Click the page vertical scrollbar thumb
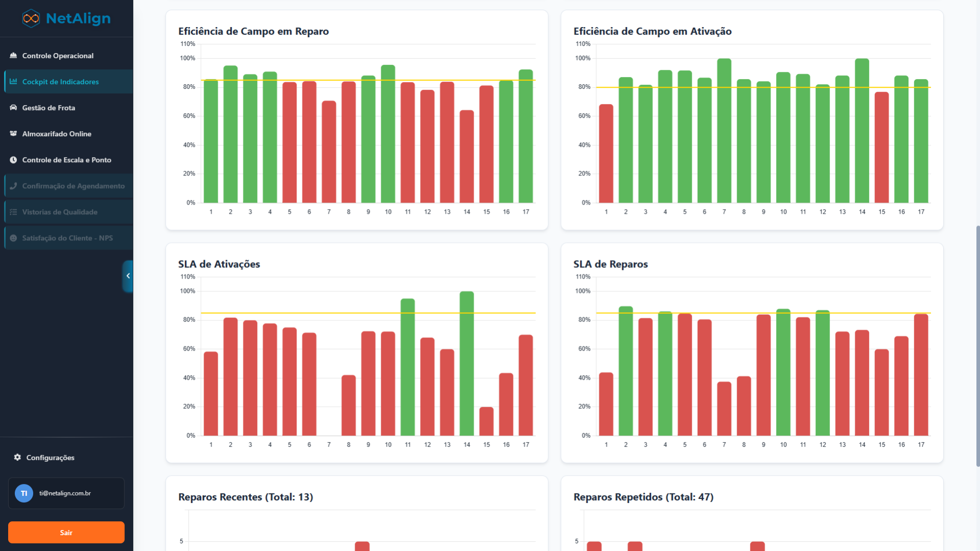The height and width of the screenshot is (551, 980). pyautogui.click(x=977, y=346)
